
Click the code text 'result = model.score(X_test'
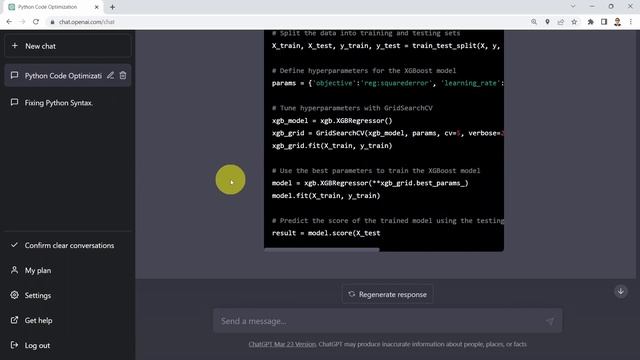[x=326, y=233]
